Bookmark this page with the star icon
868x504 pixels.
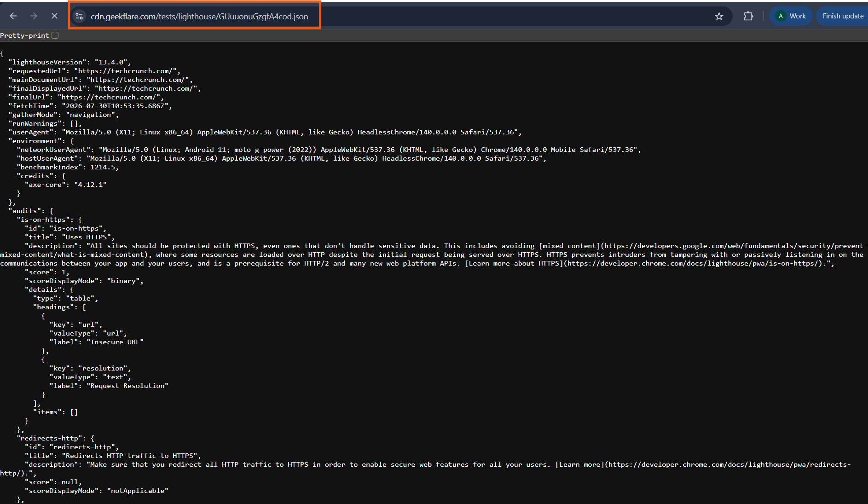pyautogui.click(x=719, y=17)
